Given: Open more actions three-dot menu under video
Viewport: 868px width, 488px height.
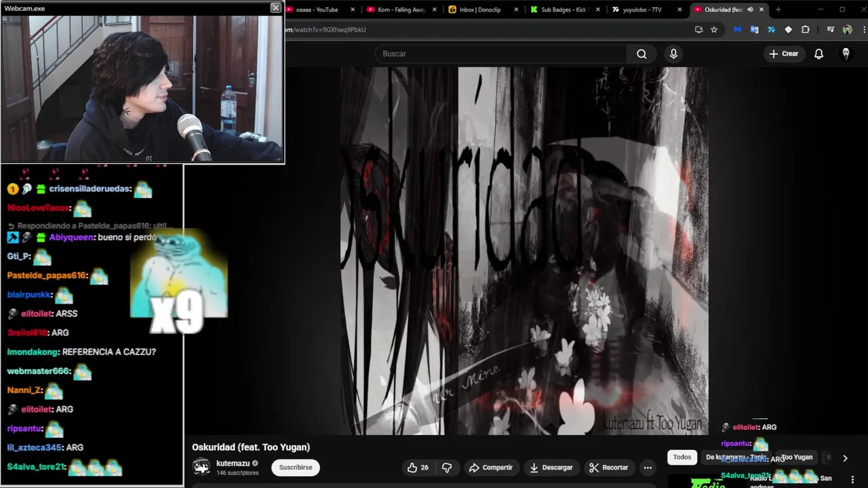Looking at the screenshot, I should 648,468.
